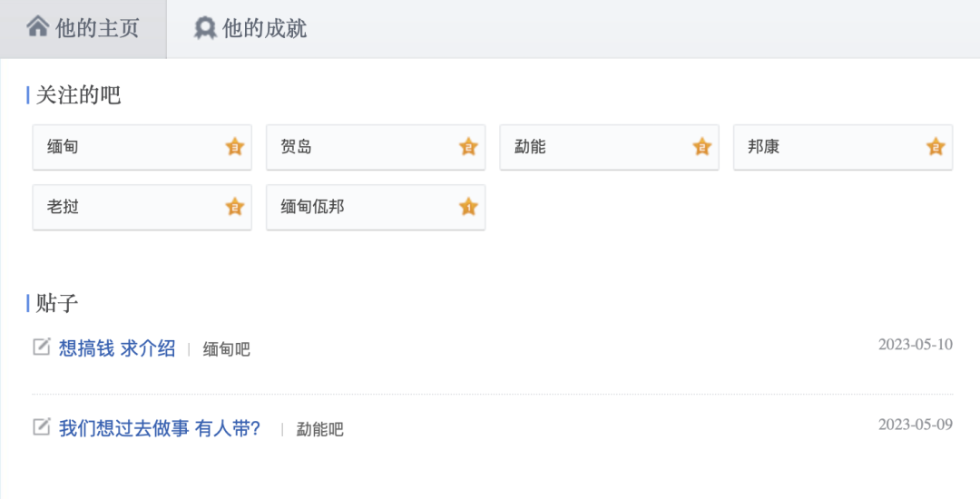
Task: Click the edit icon beside 我们想过去做事 post
Action: click(x=41, y=426)
